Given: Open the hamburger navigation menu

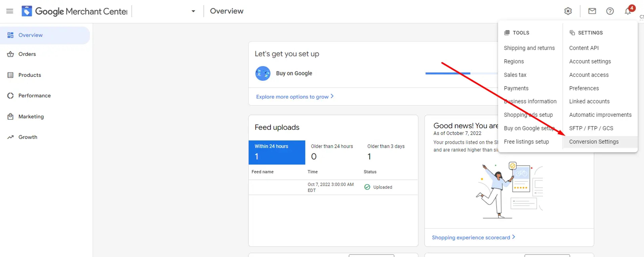Looking at the screenshot, I should click(10, 11).
